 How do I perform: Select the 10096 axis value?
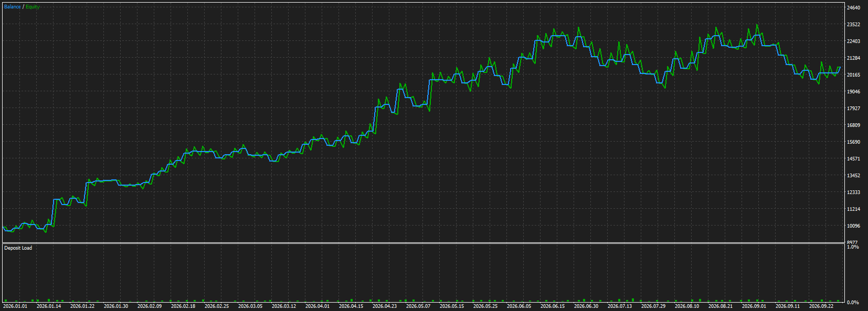(853, 226)
